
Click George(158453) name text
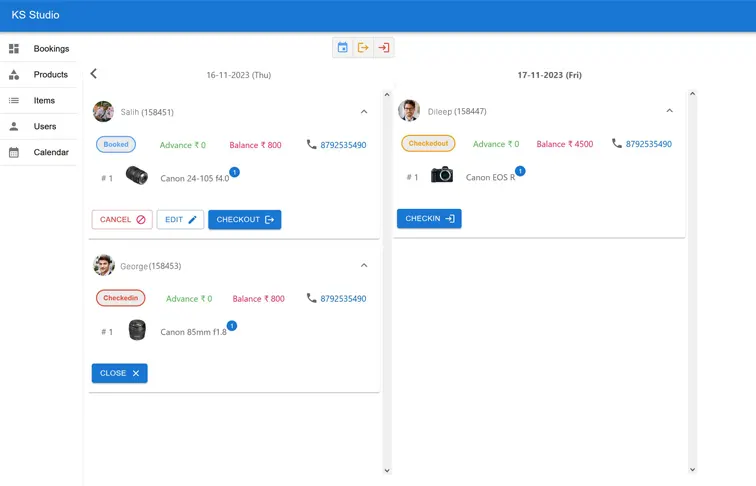pyautogui.click(x=150, y=266)
